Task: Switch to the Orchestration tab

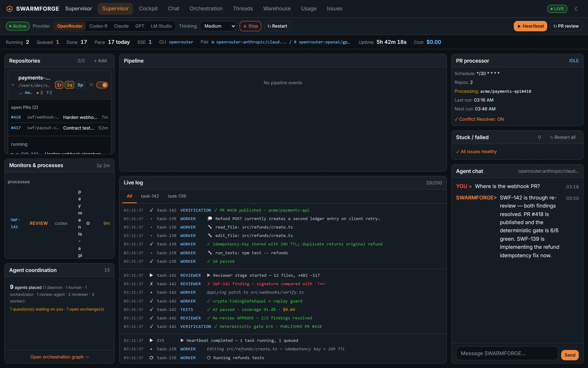Action: (x=206, y=9)
